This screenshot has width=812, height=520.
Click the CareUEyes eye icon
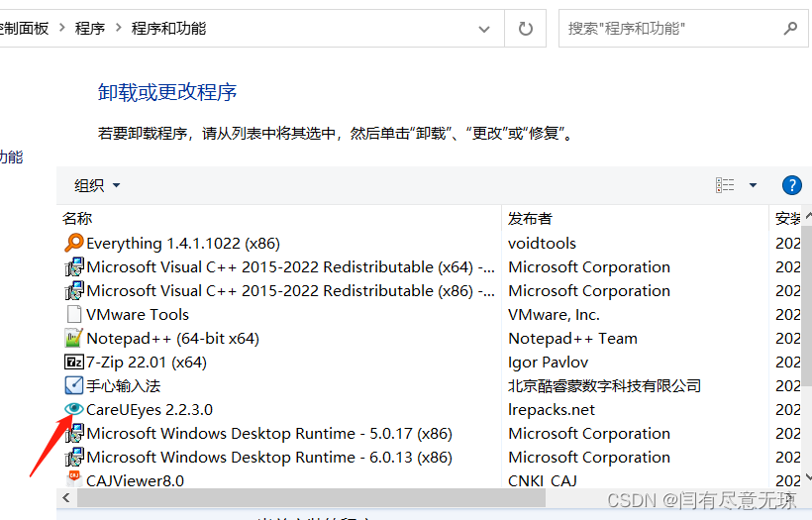tap(74, 409)
